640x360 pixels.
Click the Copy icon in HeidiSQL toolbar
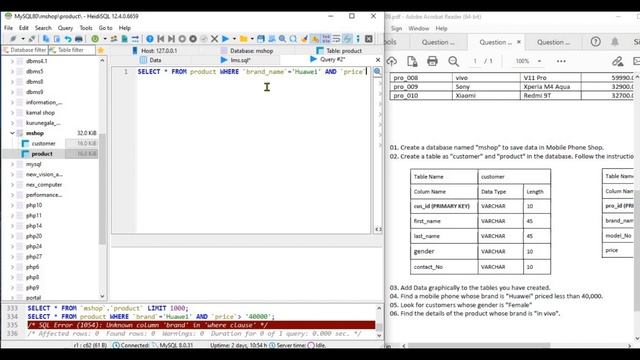[x=46, y=39]
